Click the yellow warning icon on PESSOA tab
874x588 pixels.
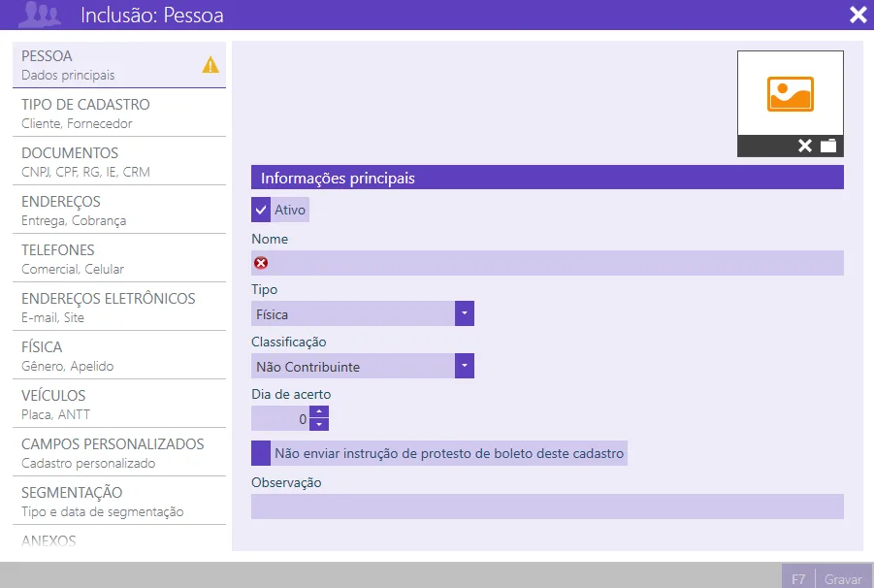point(210,65)
